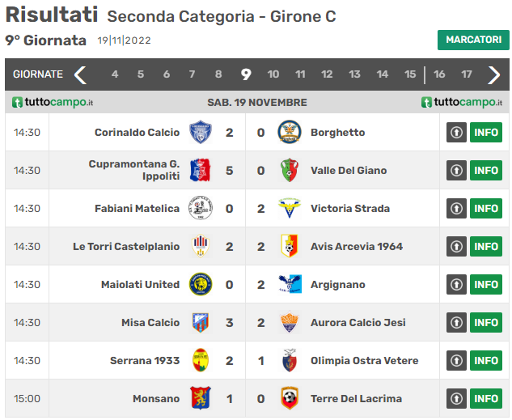The width and height of the screenshot is (512, 420).
Task: Open the MARCATORI button
Action: pyautogui.click(x=473, y=40)
